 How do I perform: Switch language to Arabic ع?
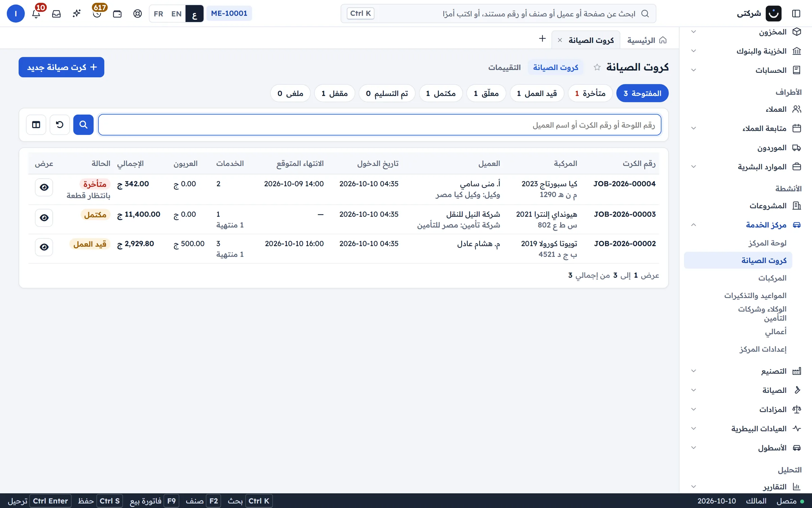click(195, 14)
